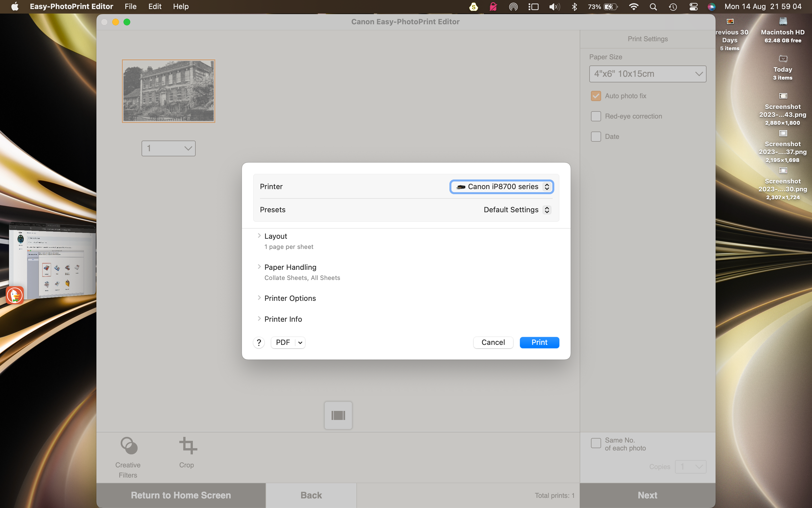
Task: Click the Print button
Action: pyautogui.click(x=539, y=342)
